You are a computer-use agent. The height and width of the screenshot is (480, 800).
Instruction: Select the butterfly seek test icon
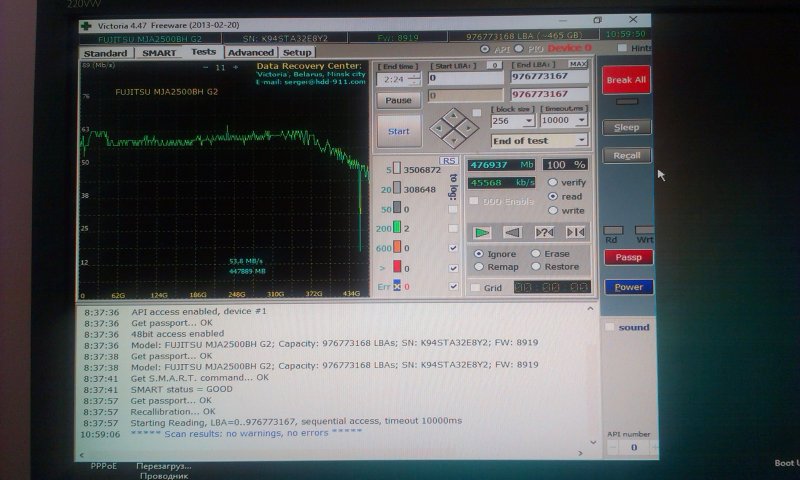tap(575, 232)
